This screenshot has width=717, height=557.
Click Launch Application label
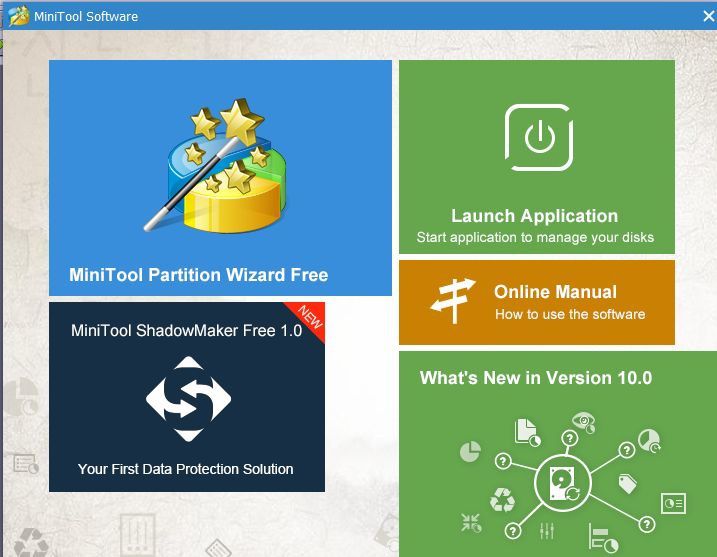534,216
